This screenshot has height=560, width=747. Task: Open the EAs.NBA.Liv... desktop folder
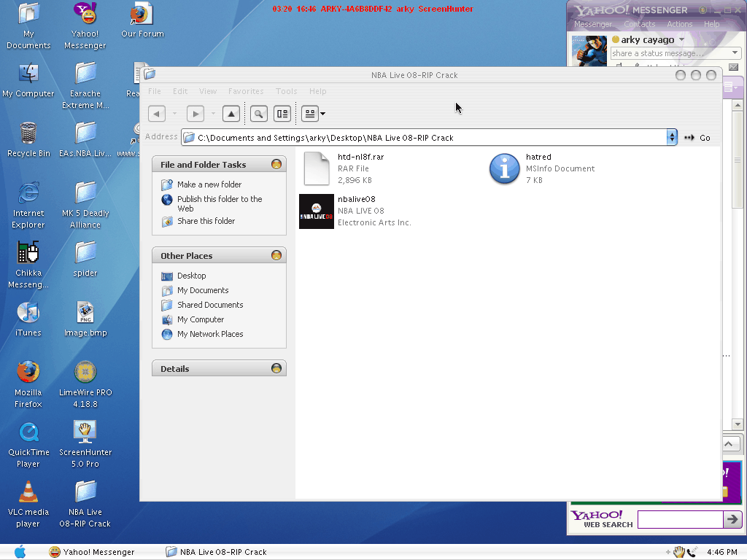click(x=85, y=139)
